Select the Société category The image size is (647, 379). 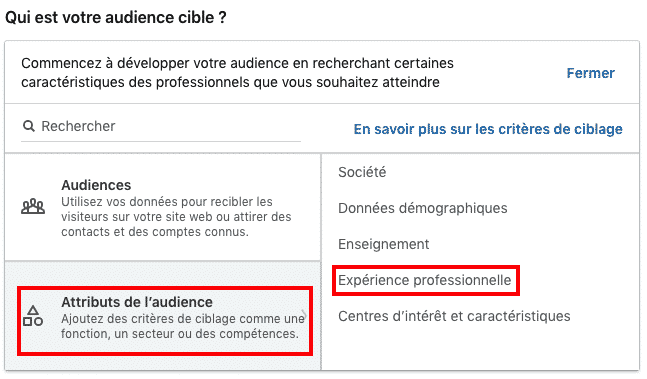[362, 172]
